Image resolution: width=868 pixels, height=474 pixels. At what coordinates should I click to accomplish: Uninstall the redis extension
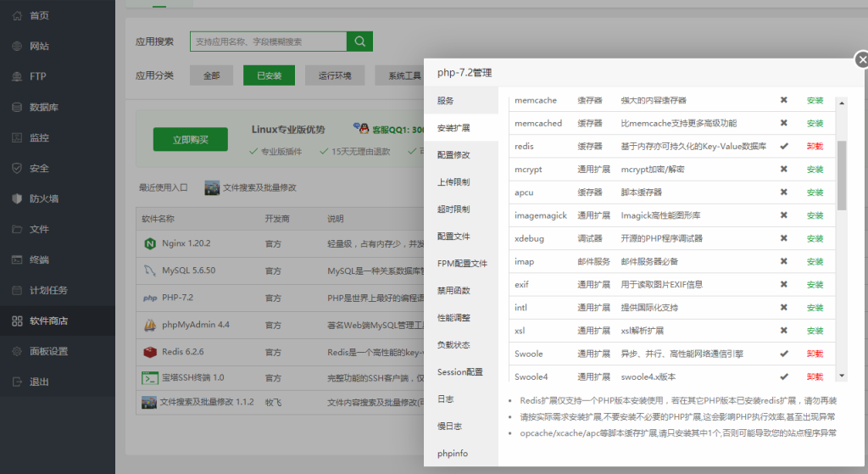(815, 147)
